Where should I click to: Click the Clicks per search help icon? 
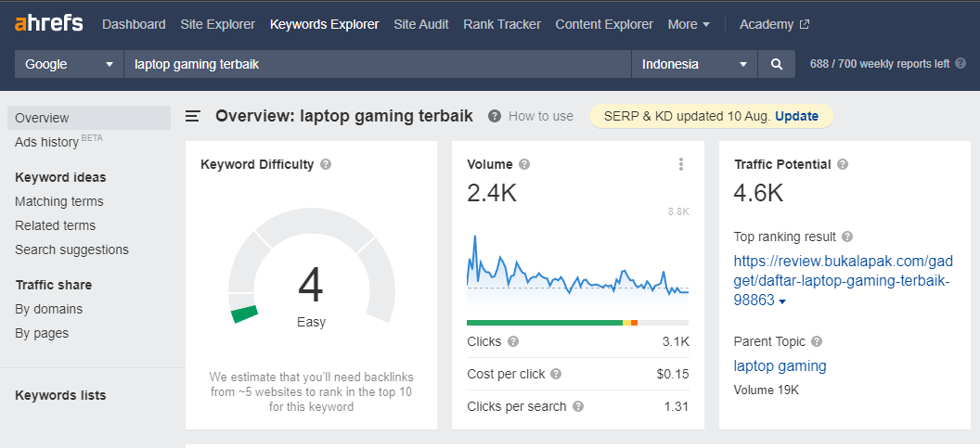(x=578, y=406)
